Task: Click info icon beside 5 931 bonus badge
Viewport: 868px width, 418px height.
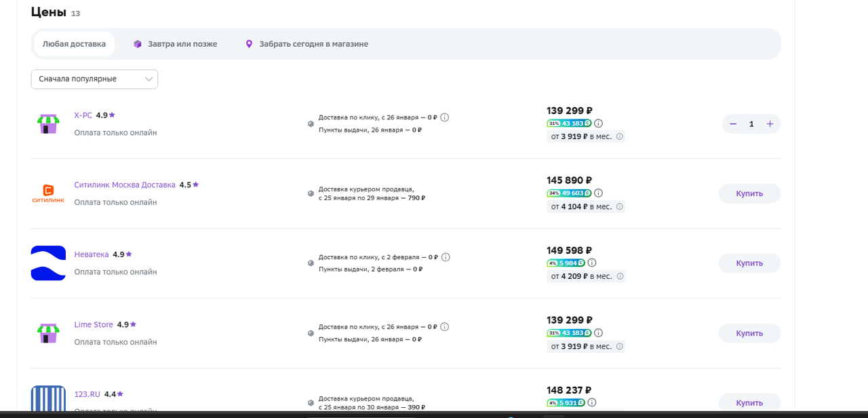Action: (x=592, y=402)
